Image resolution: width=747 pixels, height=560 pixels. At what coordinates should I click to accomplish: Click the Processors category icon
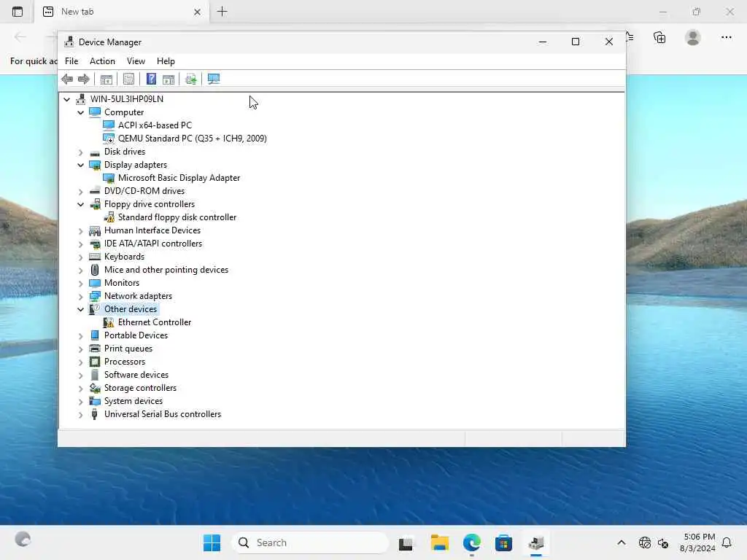tap(95, 362)
